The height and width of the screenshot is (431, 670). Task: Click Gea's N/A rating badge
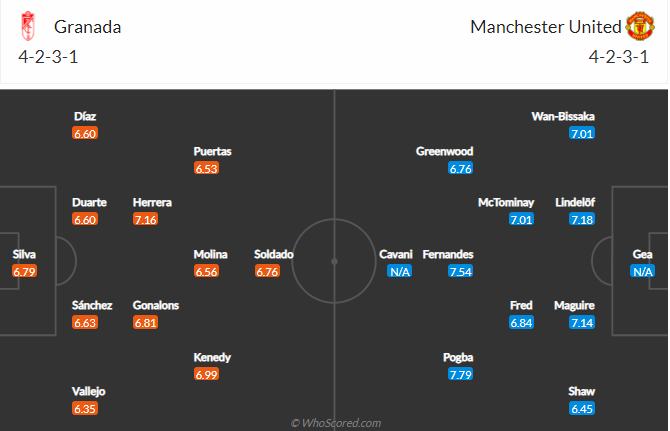point(642,271)
